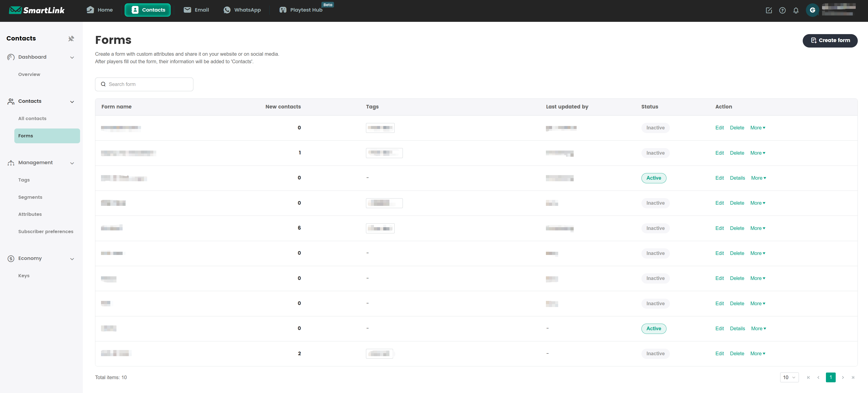Screen dimensions: 868x393
Task: Unpin the Contacts sidebar with pin icon
Action: tap(71, 38)
